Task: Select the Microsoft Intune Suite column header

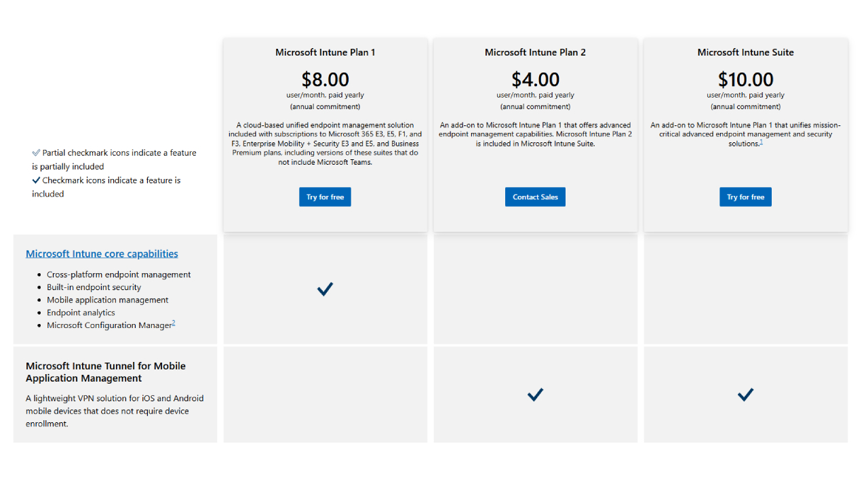Action: [x=745, y=52]
